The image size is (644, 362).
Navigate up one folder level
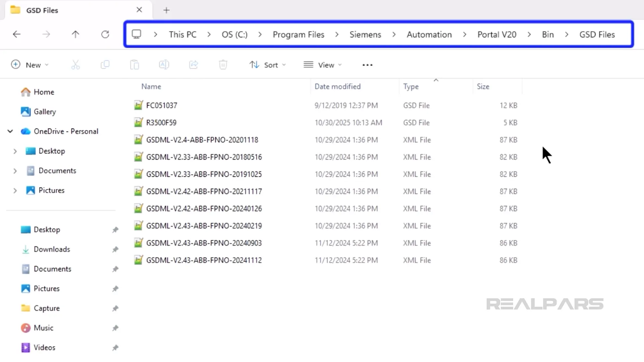pos(75,34)
